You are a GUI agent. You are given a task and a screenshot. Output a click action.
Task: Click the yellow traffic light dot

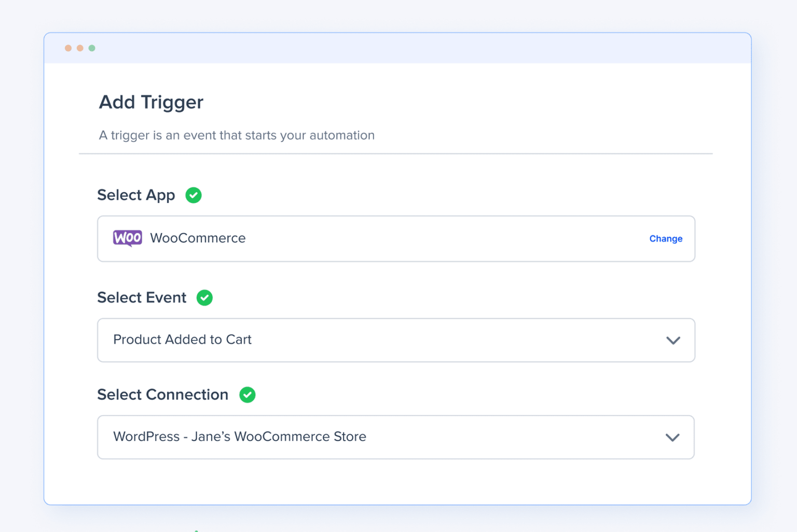[x=80, y=48]
